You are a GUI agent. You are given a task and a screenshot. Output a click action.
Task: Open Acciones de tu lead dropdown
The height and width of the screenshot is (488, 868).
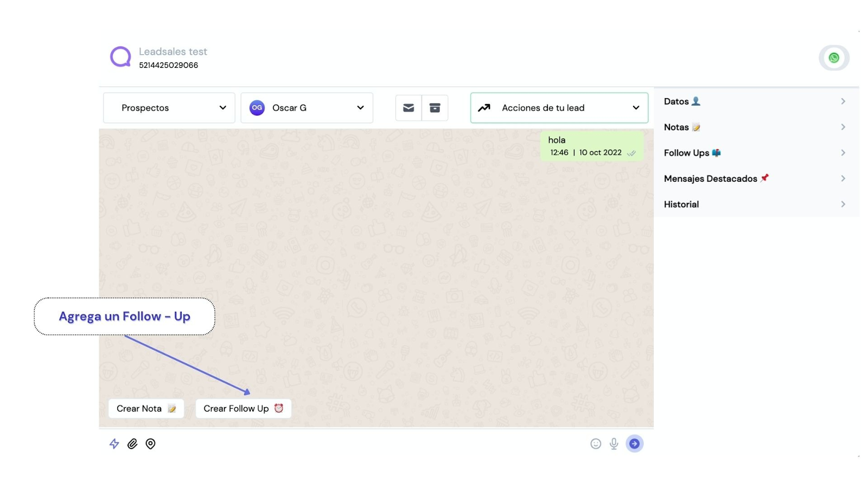click(559, 108)
